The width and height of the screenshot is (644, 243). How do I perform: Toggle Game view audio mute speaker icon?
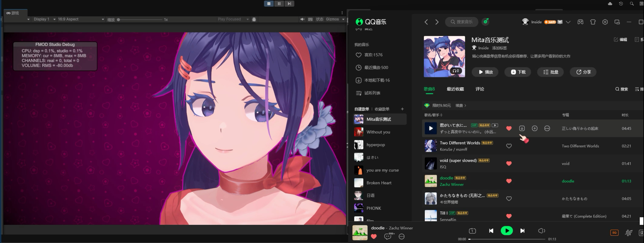coord(302,19)
